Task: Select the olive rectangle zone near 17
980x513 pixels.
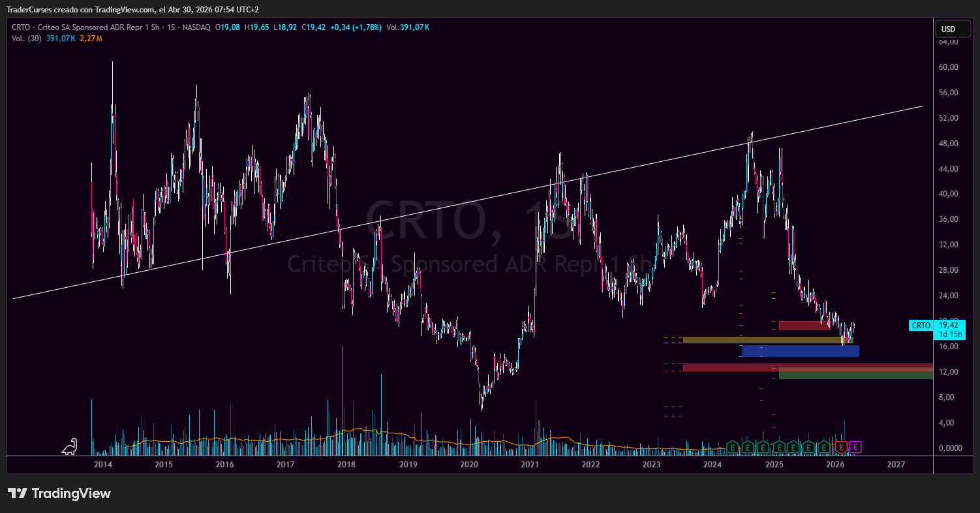Action: (768, 340)
